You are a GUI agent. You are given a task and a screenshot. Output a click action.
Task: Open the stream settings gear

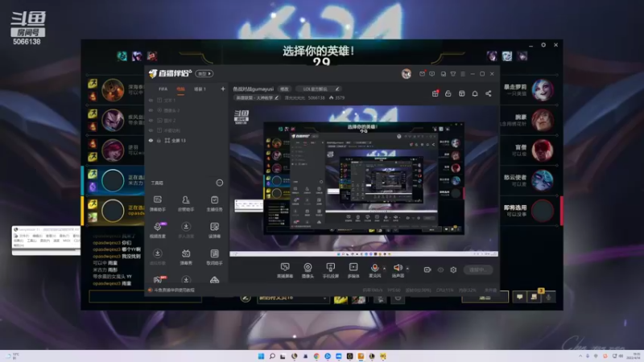coord(453,269)
